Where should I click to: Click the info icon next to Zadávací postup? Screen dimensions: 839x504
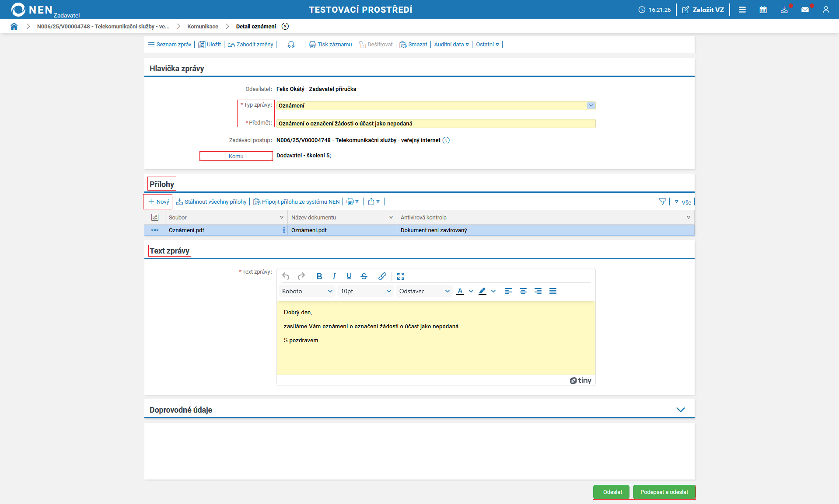click(446, 140)
